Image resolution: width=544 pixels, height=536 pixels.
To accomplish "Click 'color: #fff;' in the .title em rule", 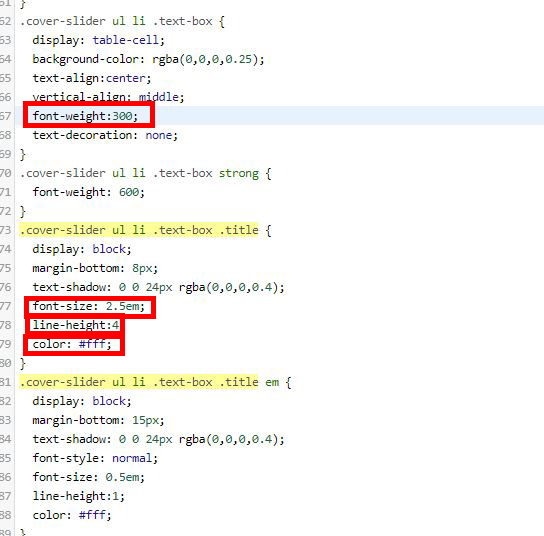I will (72, 515).
